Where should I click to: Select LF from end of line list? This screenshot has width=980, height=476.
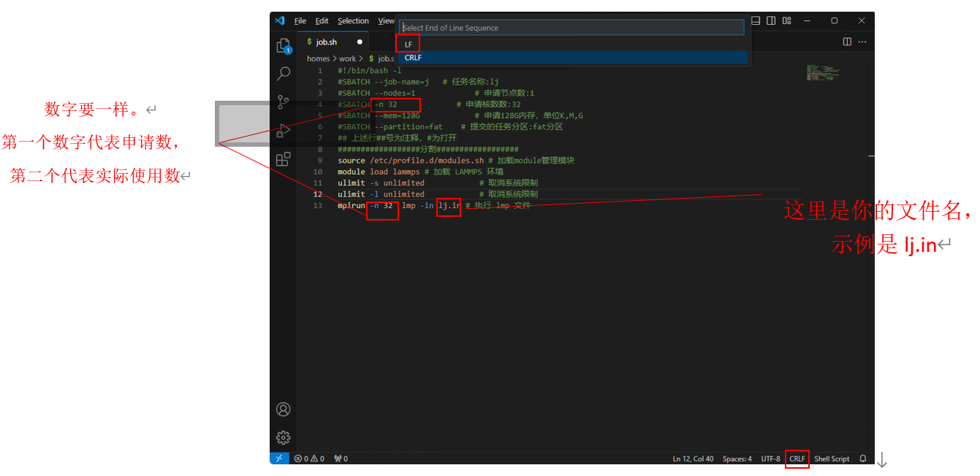click(x=409, y=45)
